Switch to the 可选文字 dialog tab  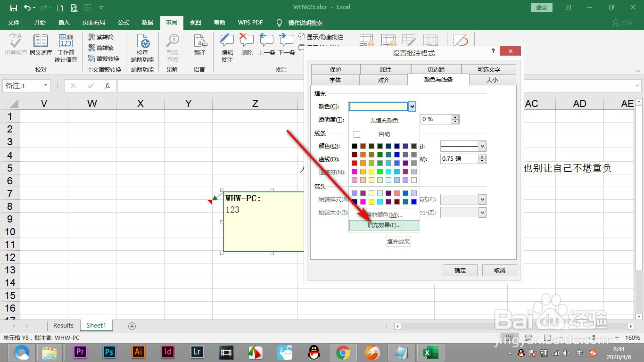[x=489, y=69]
